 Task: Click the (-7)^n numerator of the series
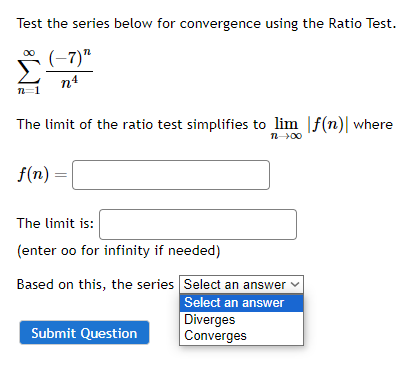point(70,58)
